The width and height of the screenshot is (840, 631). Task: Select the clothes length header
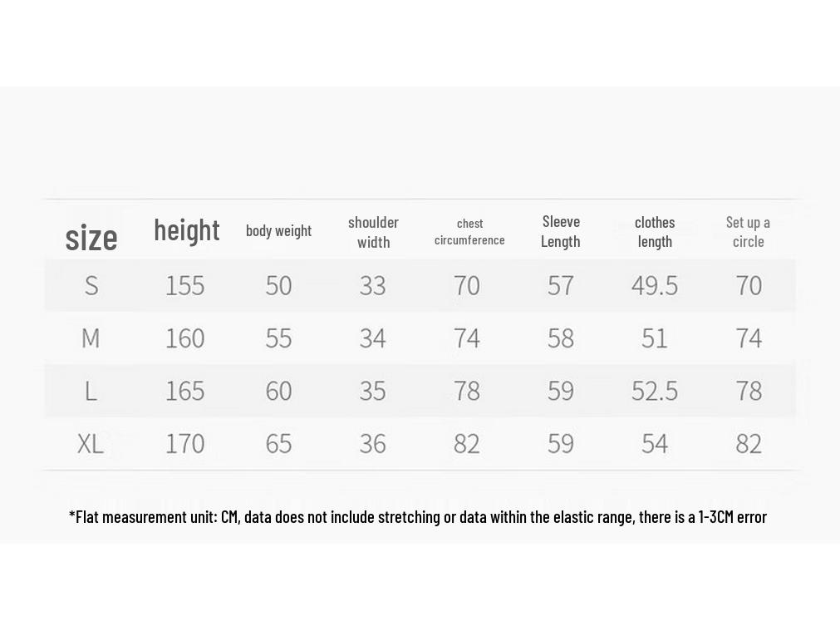coord(655,232)
